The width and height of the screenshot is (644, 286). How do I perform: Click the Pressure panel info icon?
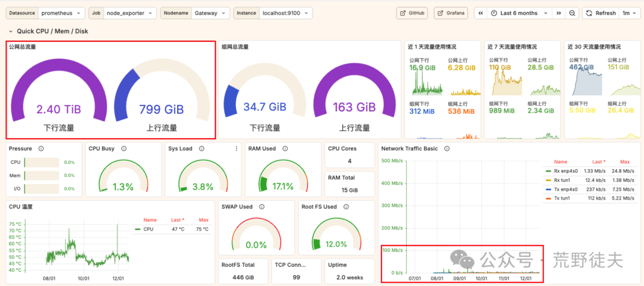pos(41,148)
